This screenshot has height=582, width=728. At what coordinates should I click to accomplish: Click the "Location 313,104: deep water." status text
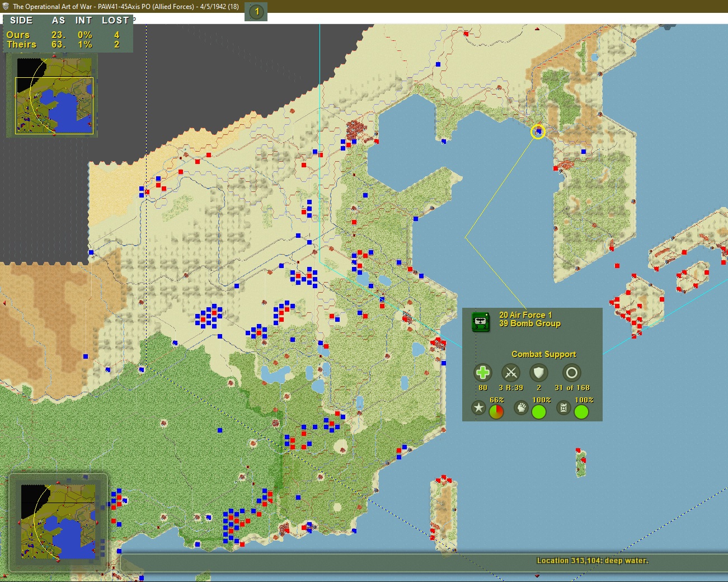pyautogui.click(x=593, y=560)
